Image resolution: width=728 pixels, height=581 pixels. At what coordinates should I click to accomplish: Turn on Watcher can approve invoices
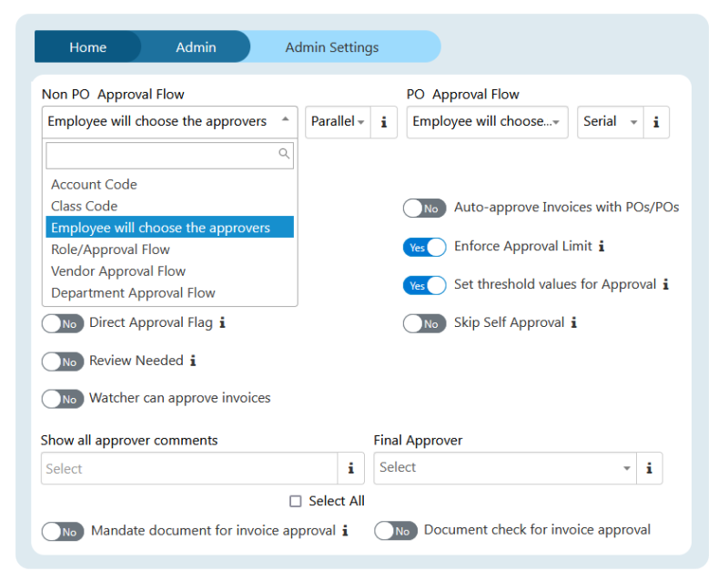pyautogui.click(x=63, y=399)
